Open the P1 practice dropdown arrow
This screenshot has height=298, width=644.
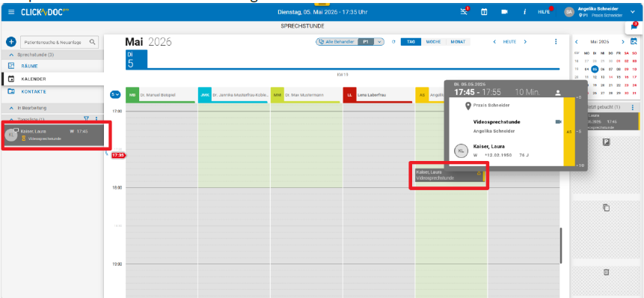click(x=379, y=41)
